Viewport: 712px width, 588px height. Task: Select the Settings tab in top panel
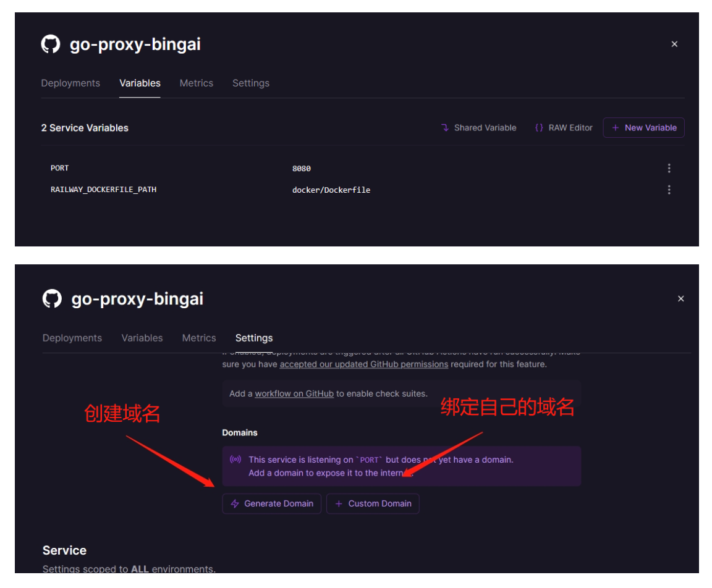click(250, 83)
